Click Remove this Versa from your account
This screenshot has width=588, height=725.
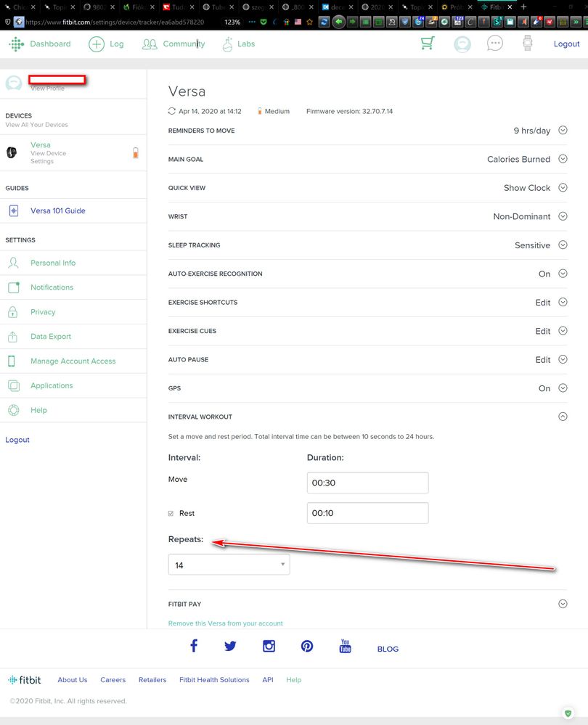(x=225, y=623)
